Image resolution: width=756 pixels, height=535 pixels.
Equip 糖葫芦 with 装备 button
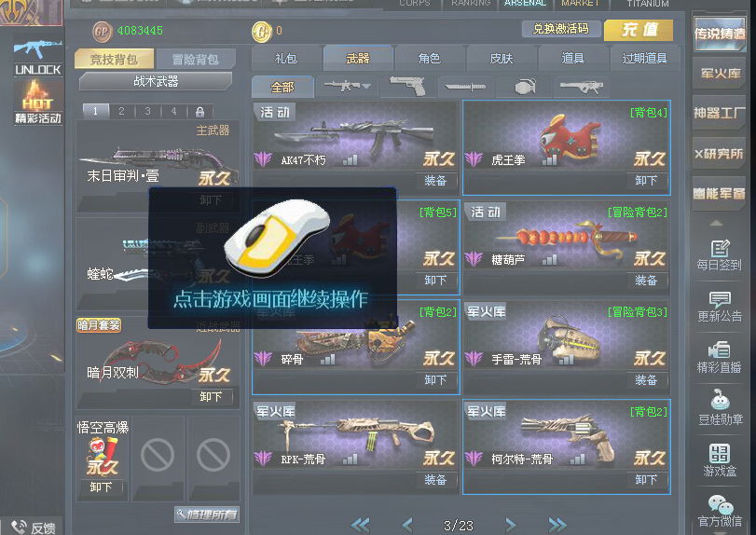[646, 281]
